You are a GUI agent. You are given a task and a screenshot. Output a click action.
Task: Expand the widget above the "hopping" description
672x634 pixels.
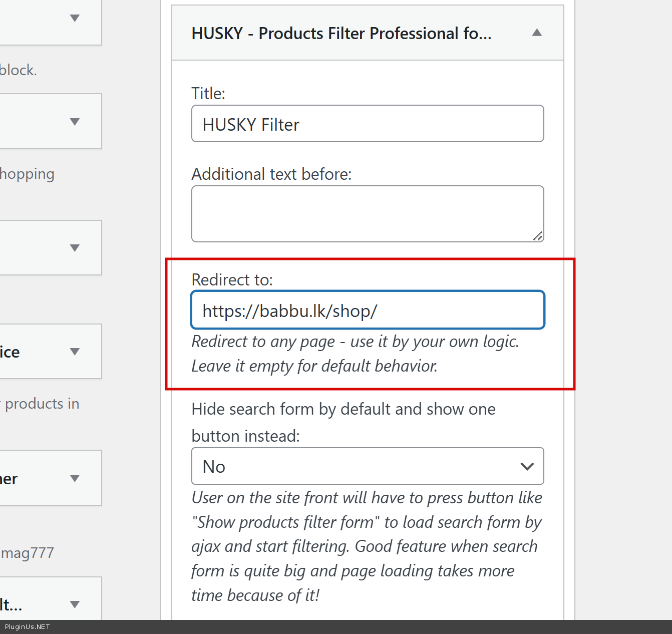point(75,122)
